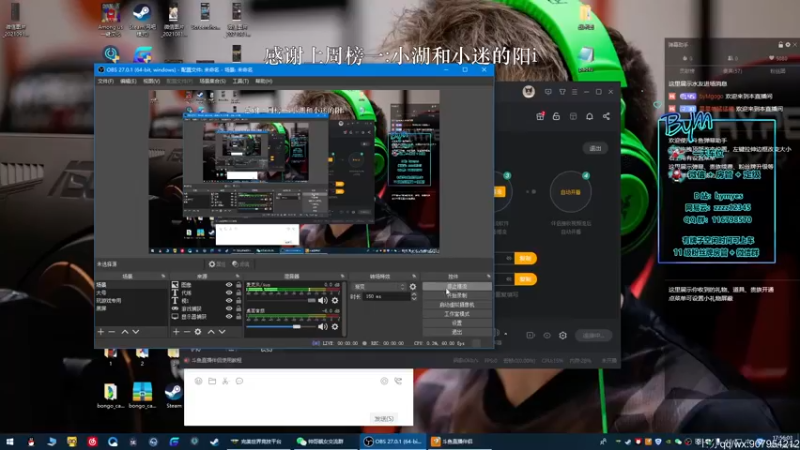Add a new scene with the plus icon
Viewport: 800px width, 450px height.
101,332
